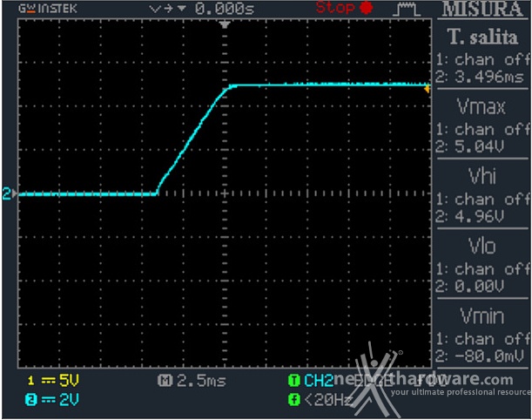532x420 pixels.
Task: Click the 0.000s horizontal position readout
Action: 225,9
